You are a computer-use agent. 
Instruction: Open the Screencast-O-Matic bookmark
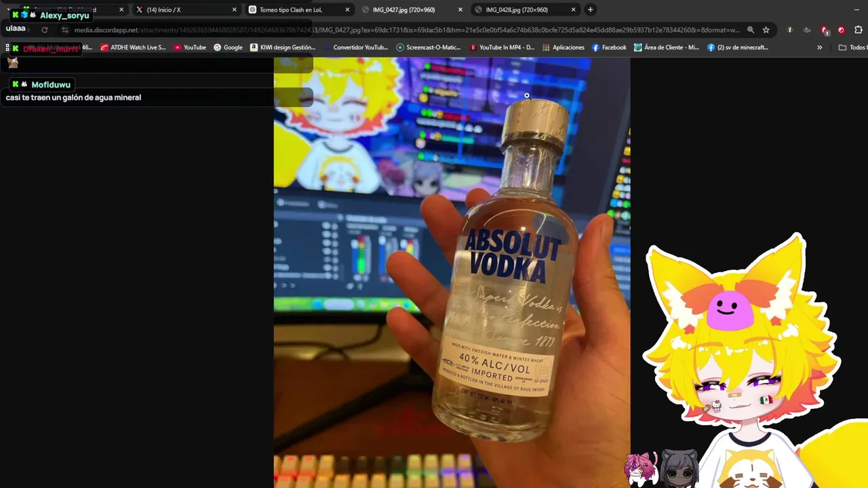coord(429,47)
